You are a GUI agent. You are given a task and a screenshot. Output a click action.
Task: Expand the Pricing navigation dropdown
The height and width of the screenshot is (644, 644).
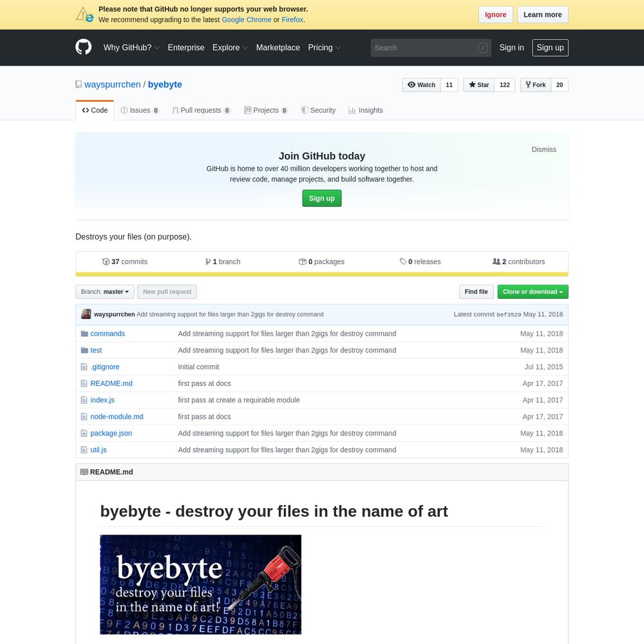325,48
